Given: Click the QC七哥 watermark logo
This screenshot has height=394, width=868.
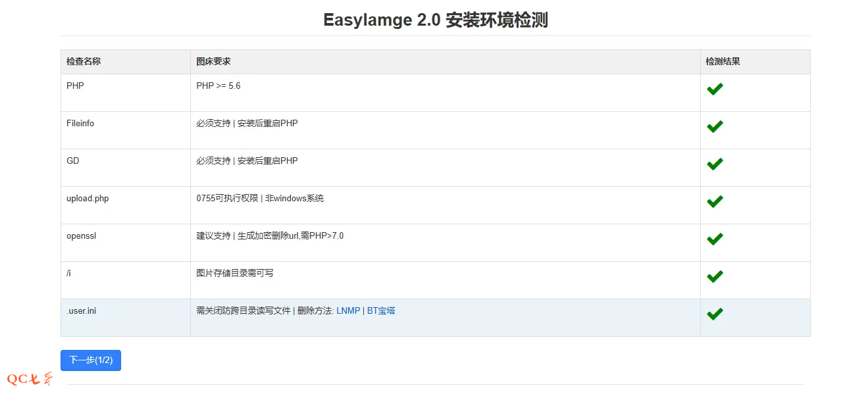Looking at the screenshot, I should click(30, 379).
